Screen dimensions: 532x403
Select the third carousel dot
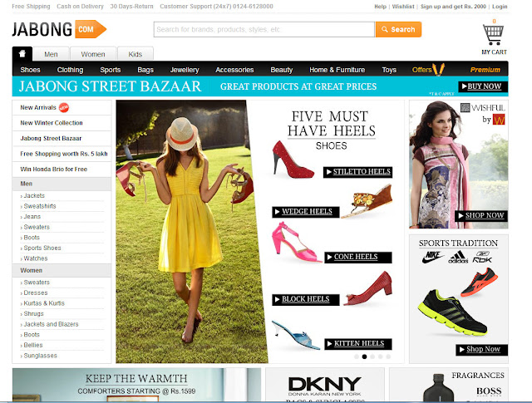(x=372, y=356)
